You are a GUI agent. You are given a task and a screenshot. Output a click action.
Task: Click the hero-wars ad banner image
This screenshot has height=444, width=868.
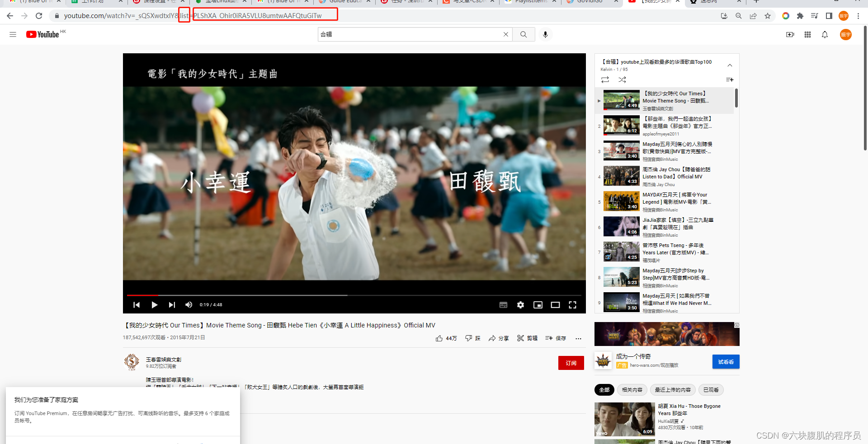coord(667,334)
